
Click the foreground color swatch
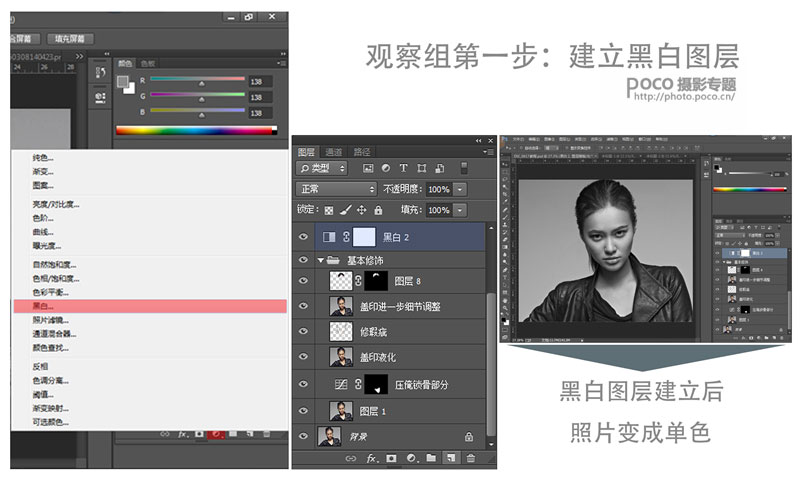[122, 82]
